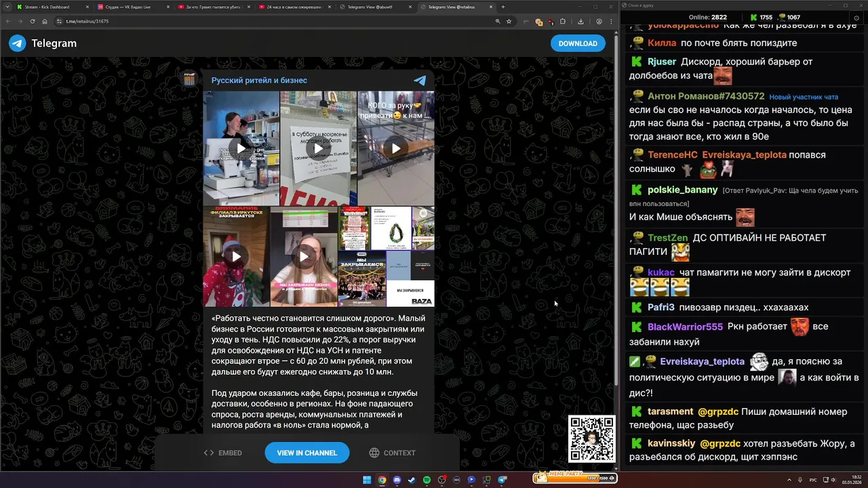Play the video of the blonde woman

[x=304, y=256]
